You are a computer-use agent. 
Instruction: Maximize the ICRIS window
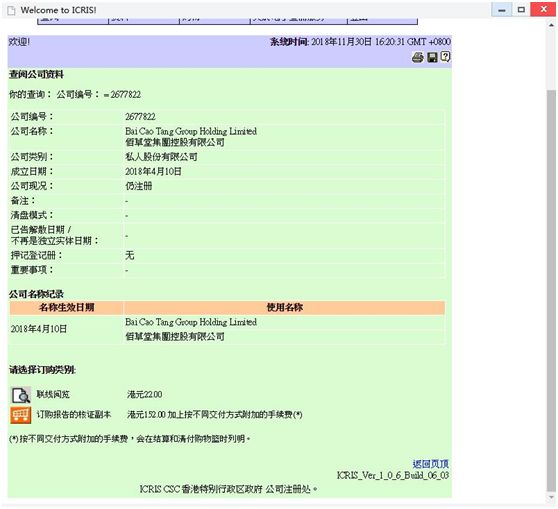(x=521, y=10)
